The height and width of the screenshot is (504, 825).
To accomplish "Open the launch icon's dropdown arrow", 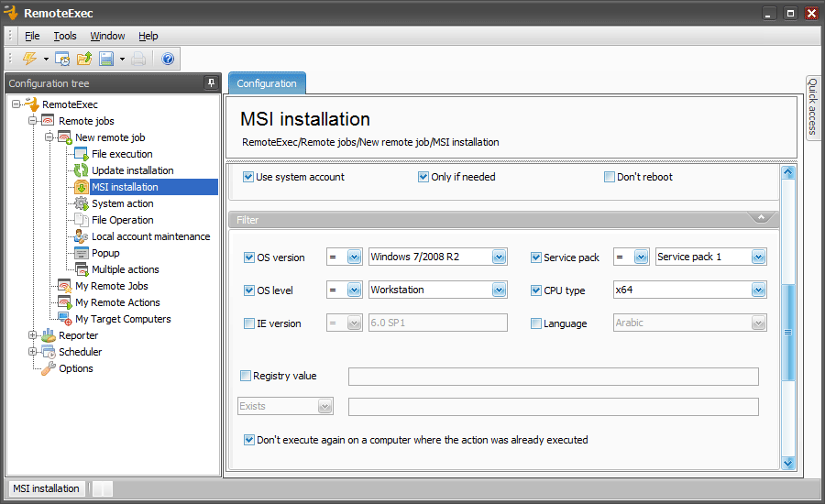I will click(x=47, y=59).
